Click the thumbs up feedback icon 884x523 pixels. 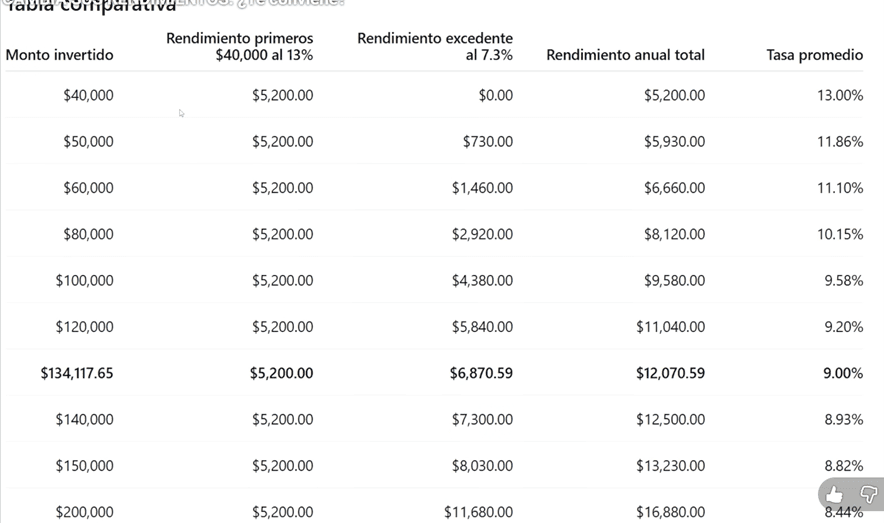834,495
